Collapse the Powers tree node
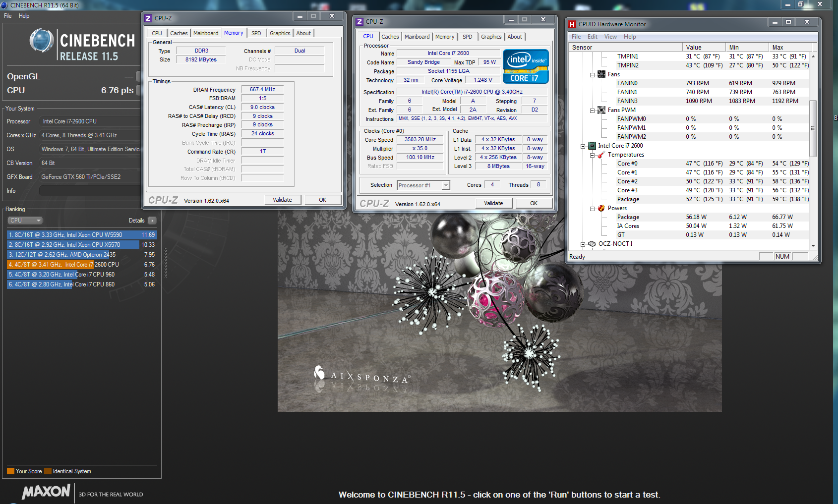This screenshot has height=504, width=838. coord(592,209)
